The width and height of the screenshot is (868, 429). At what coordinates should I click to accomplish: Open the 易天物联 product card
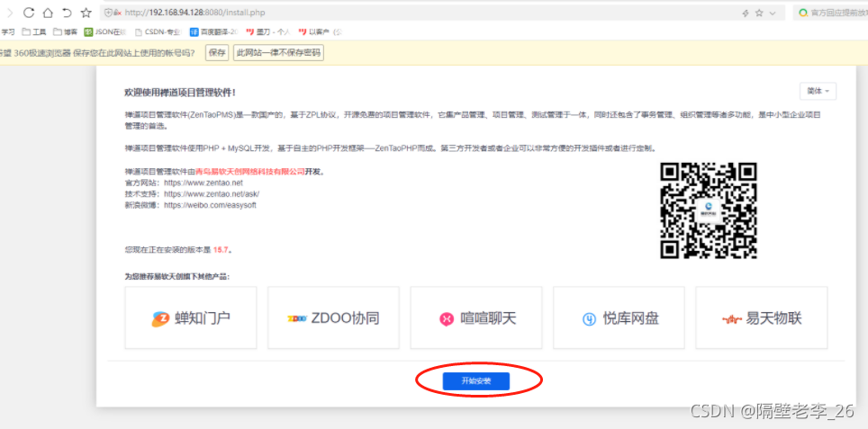762,317
